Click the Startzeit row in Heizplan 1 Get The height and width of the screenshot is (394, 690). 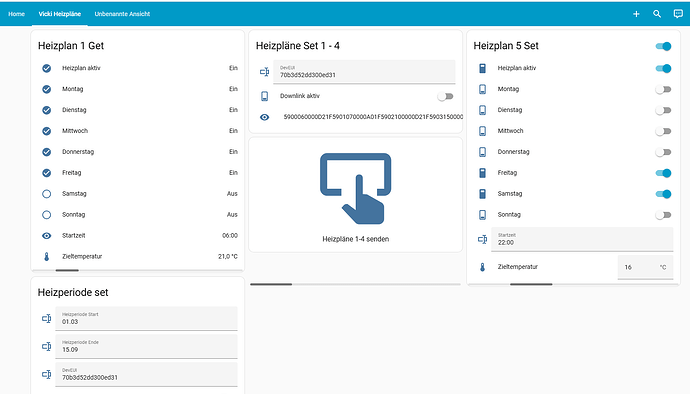point(138,236)
